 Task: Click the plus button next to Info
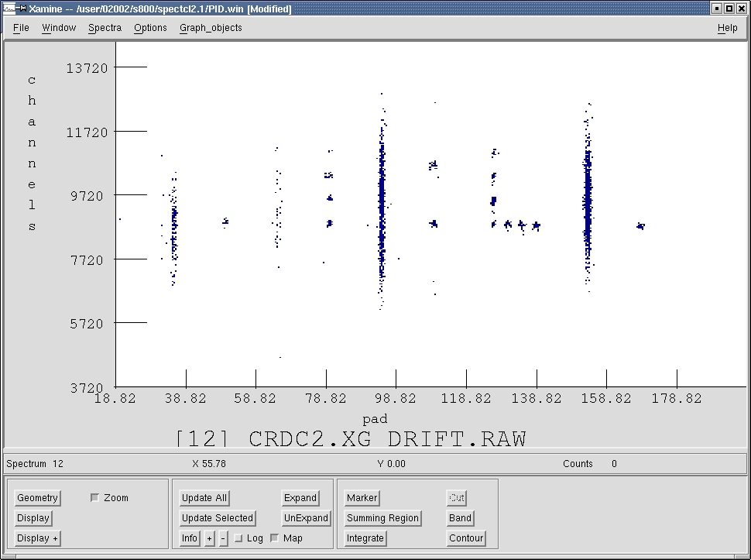(x=209, y=538)
